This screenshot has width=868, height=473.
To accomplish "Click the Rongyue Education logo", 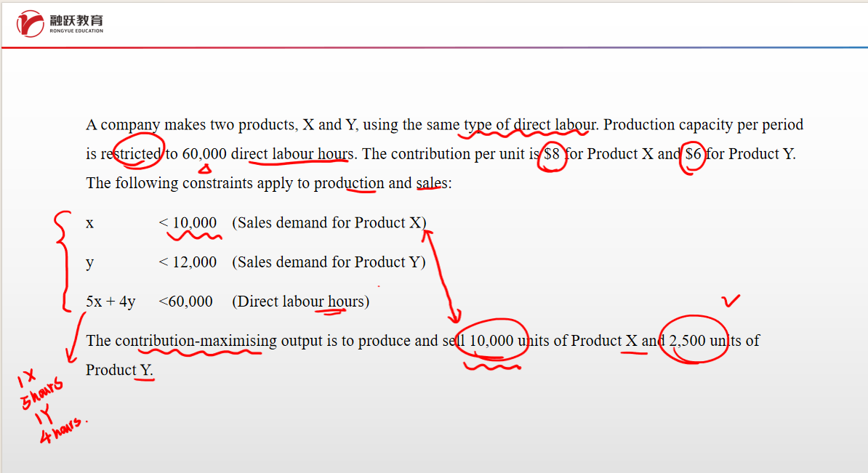I will (60, 23).
